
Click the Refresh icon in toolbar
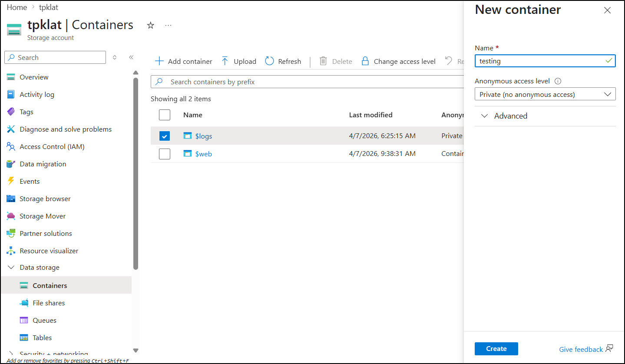point(270,61)
